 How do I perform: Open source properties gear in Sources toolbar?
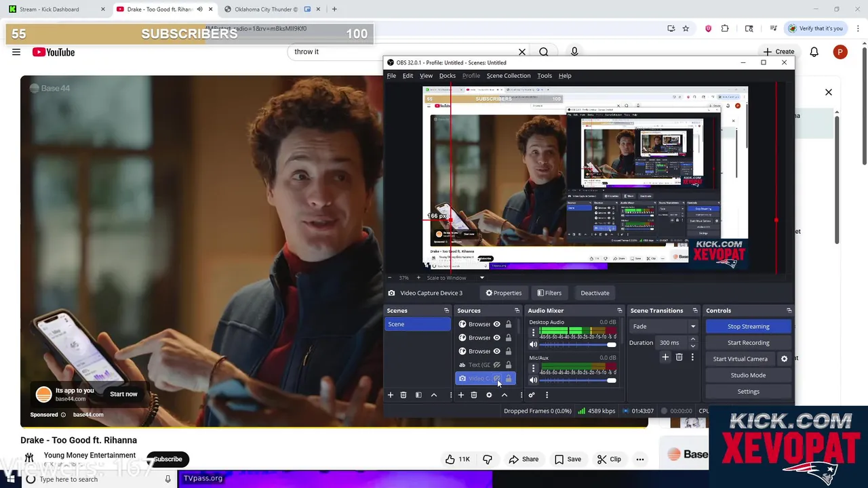(x=489, y=395)
